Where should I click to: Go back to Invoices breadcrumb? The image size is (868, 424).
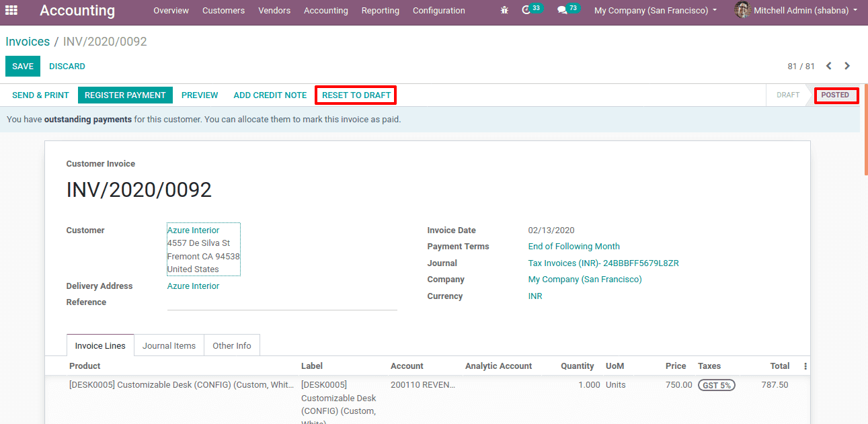click(28, 42)
